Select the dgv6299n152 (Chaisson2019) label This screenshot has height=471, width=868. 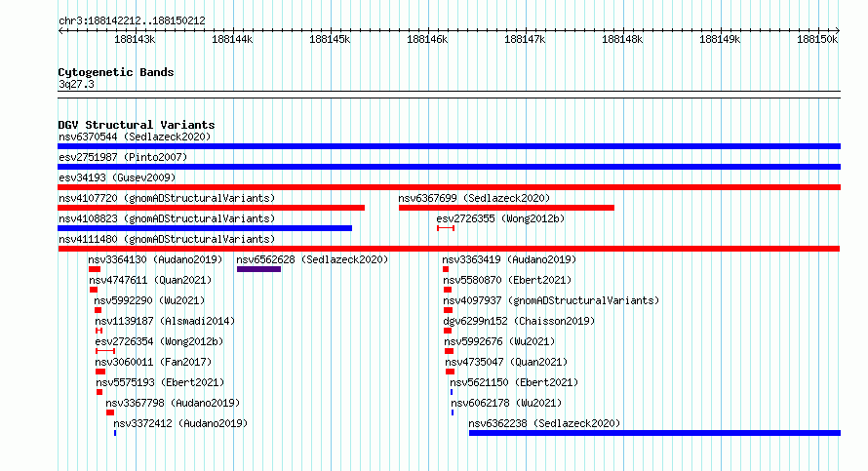519,321
